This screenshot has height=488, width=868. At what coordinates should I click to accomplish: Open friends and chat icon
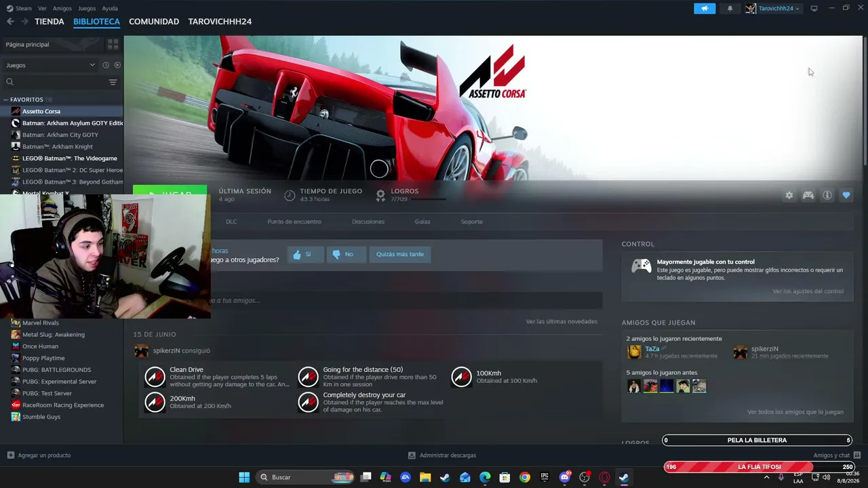(x=856, y=455)
